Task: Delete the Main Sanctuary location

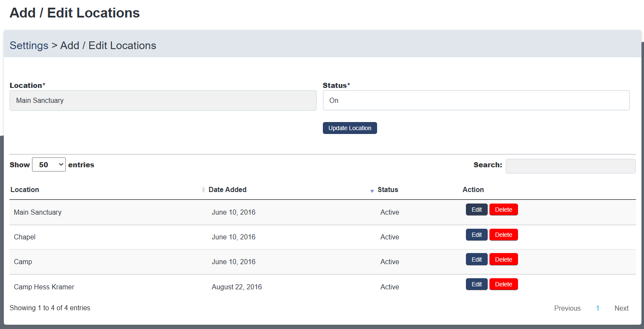Action: click(x=503, y=210)
